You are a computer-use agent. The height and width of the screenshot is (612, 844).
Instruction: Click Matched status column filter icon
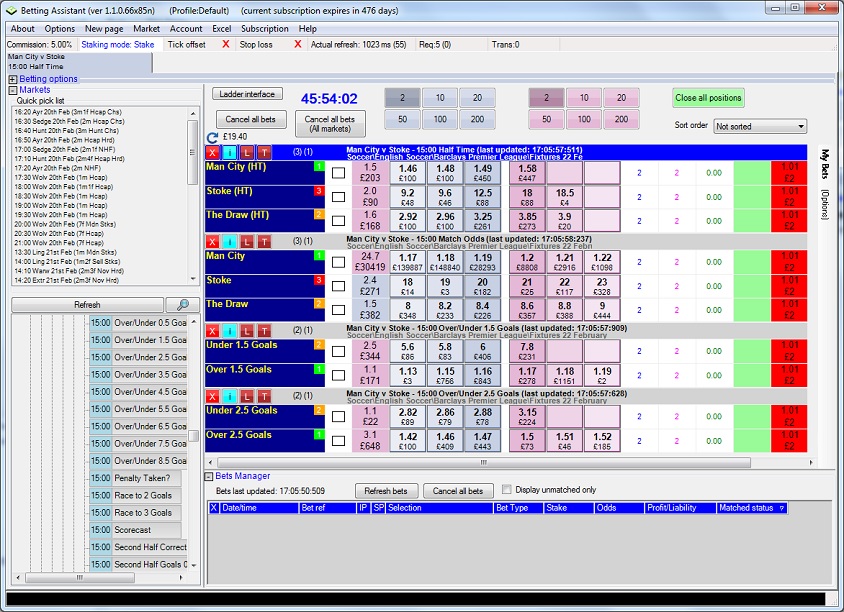782,508
